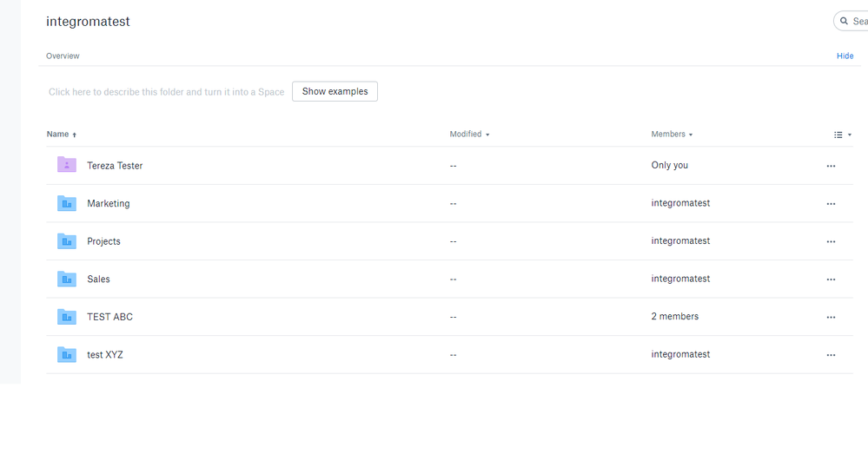
Task: Open more actions for test XYZ
Action: 831,355
